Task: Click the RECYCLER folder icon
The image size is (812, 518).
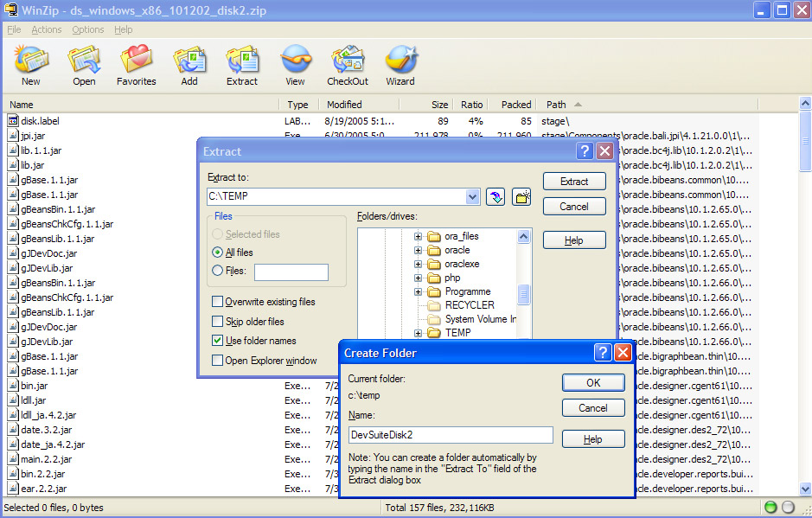Action: click(434, 305)
